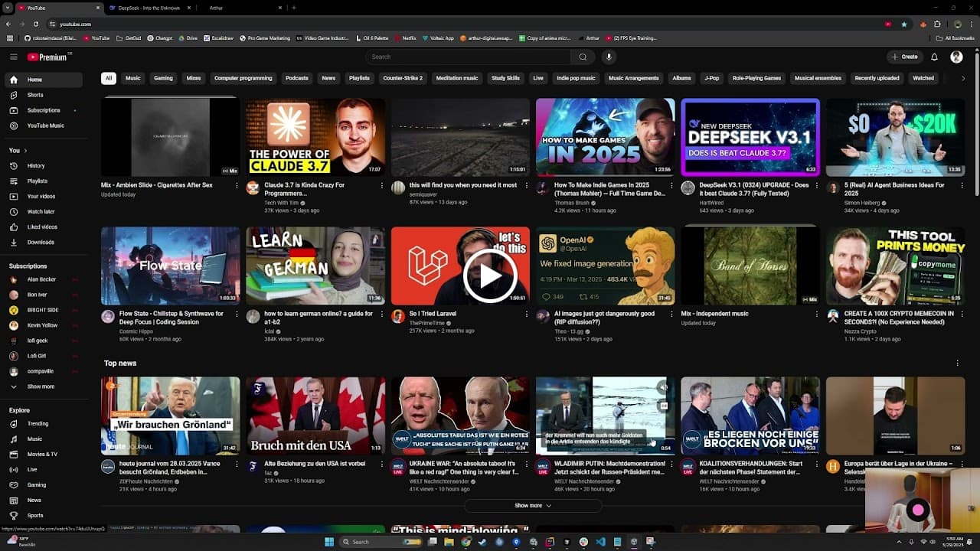Go to Trending in Explore
This screenshot has width=980, height=551.
pyautogui.click(x=38, y=424)
